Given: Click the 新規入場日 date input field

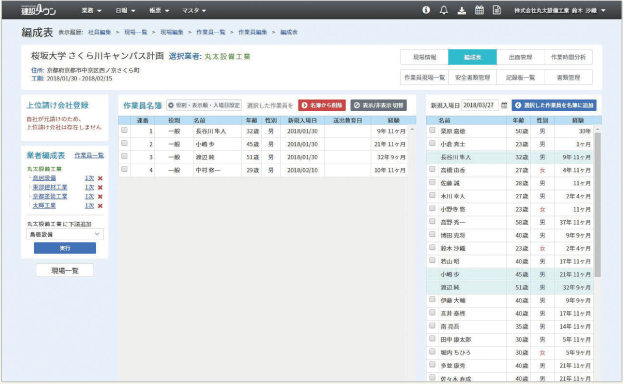Looking at the screenshot, I should click(x=480, y=105).
